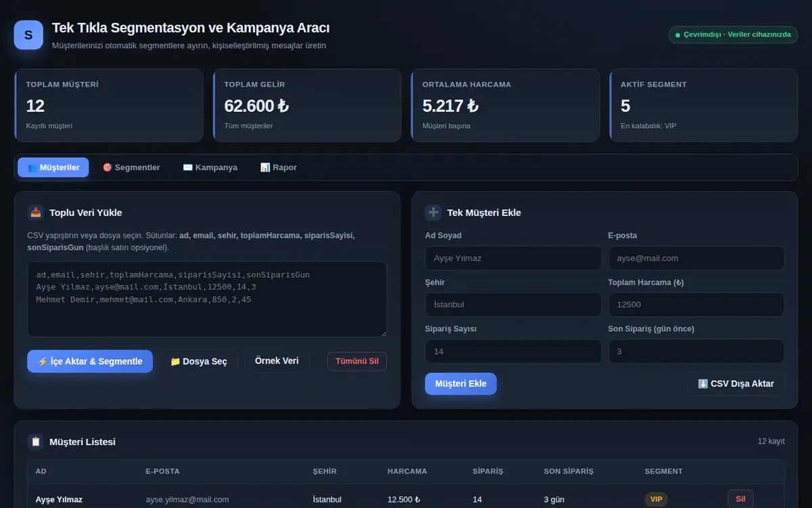Switch to the Segmentler tab
The height and width of the screenshot is (508, 812).
coord(131,167)
